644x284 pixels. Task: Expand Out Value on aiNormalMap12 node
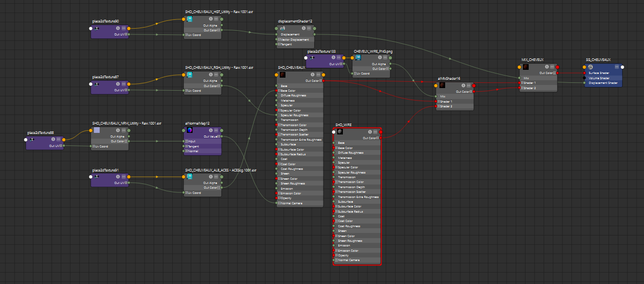220,137
